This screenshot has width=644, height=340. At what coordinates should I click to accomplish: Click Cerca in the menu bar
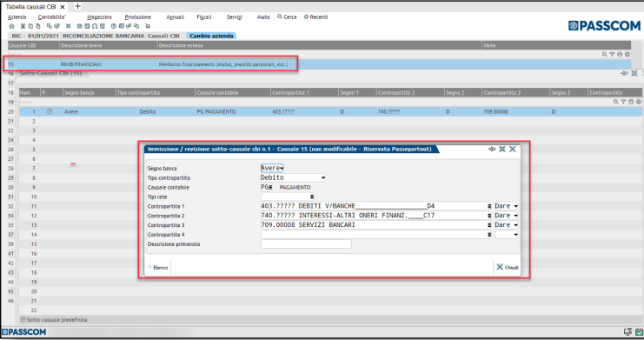click(x=287, y=17)
